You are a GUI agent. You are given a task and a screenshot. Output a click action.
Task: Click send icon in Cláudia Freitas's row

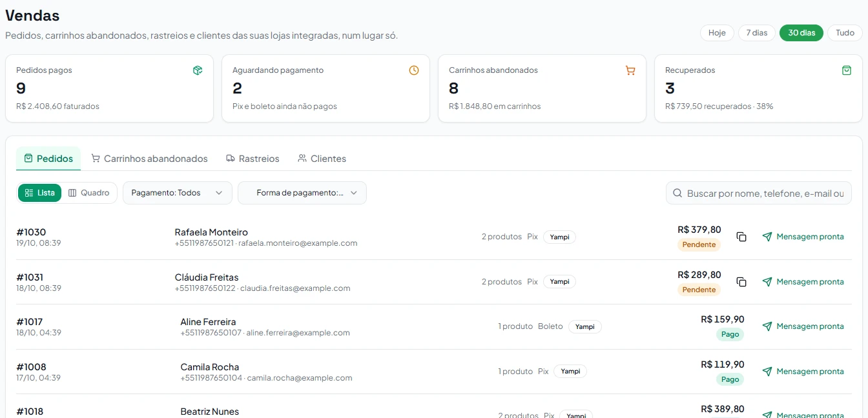tap(767, 282)
